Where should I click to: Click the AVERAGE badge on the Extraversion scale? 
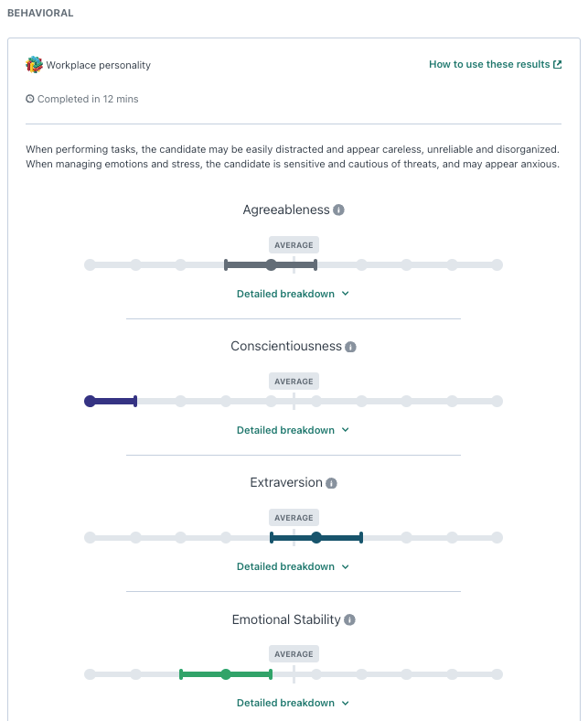click(294, 518)
